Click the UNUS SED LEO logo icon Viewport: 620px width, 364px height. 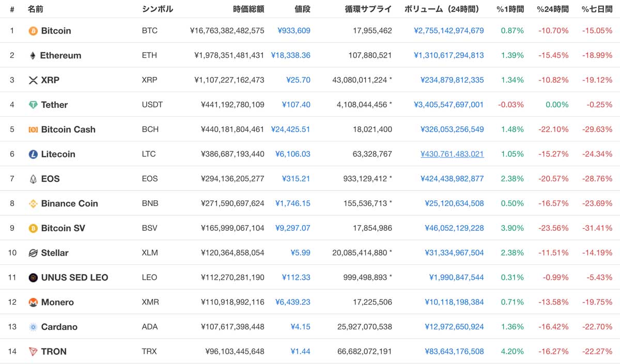coord(33,278)
